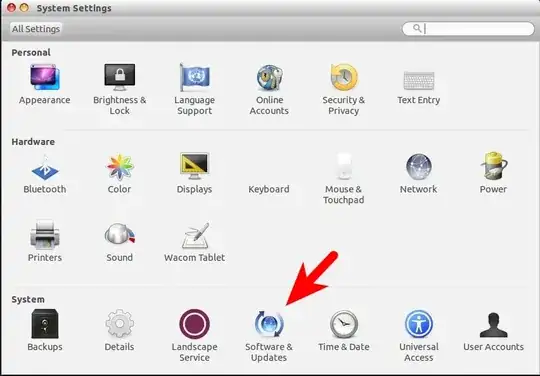The image size is (540, 376).
Task: Open Network settings
Action: (x=418, y=174)
